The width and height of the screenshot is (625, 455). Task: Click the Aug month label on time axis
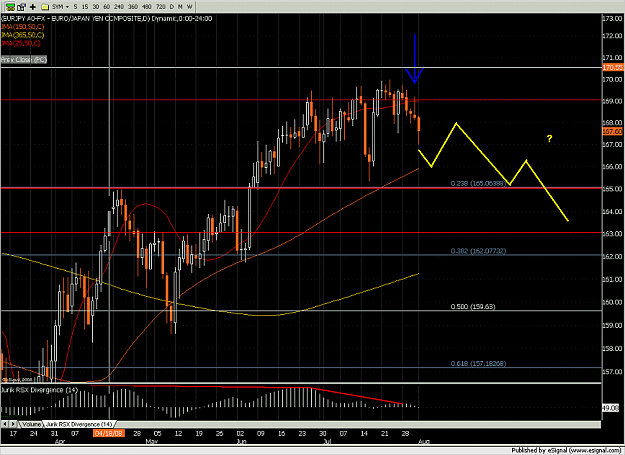click(424, 441)
